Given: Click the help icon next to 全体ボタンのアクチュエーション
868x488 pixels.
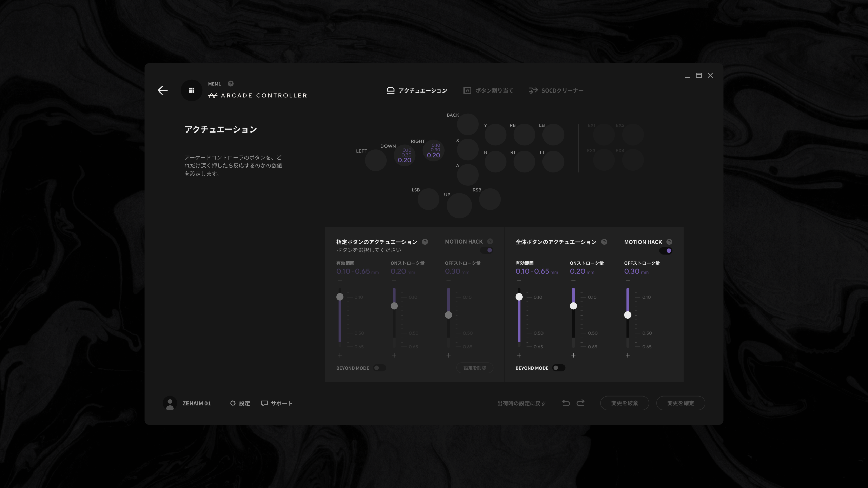Looking at the screenshot, I should click(604, 242).
